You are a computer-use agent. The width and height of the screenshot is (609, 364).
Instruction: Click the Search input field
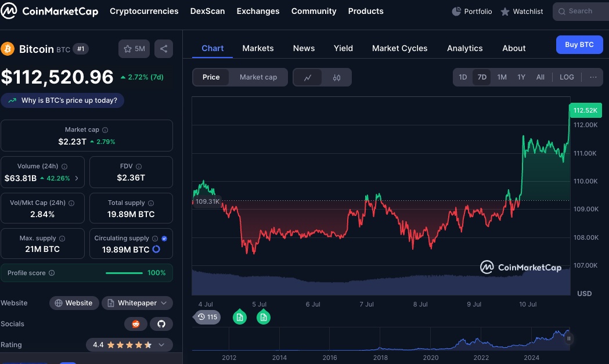pos(581,11)
